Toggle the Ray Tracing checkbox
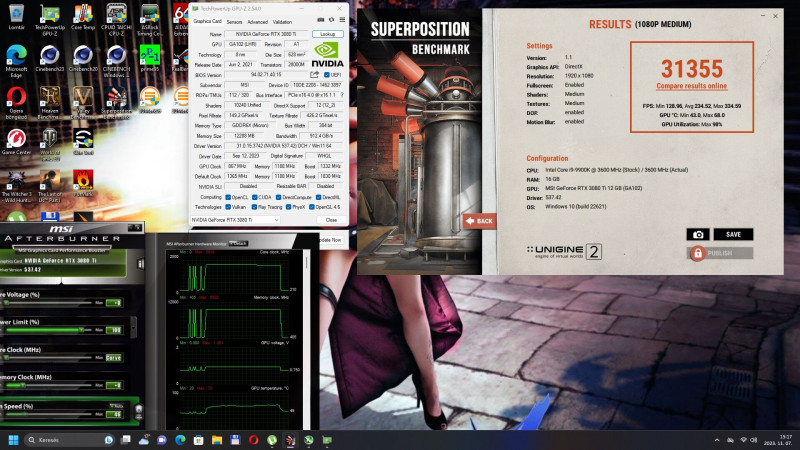800x450 pixels. 254,207
